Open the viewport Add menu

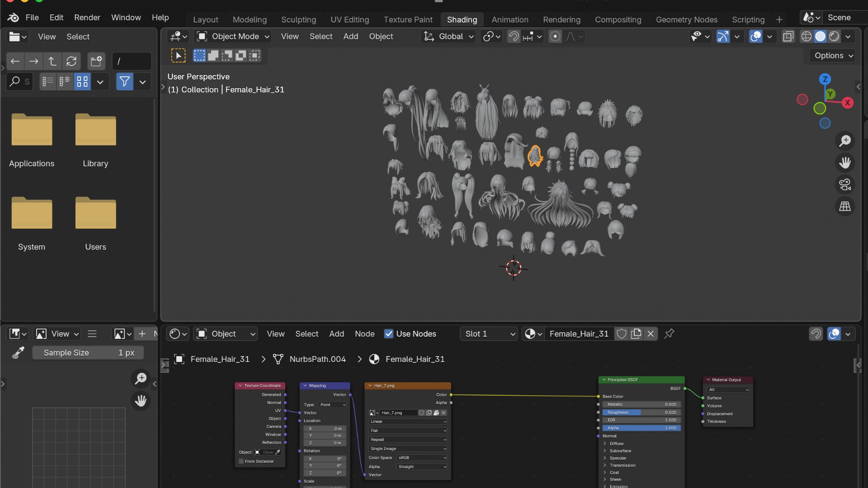(351, 37)
